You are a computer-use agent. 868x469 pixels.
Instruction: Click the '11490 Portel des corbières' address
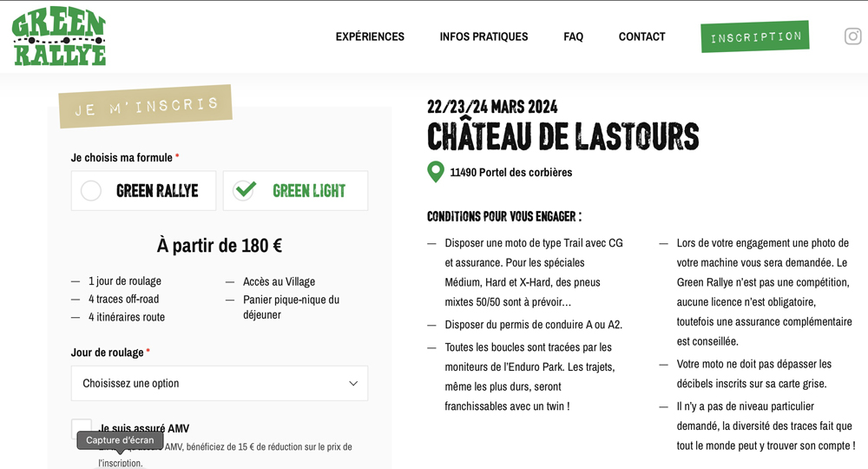click(x=510, y=172)
